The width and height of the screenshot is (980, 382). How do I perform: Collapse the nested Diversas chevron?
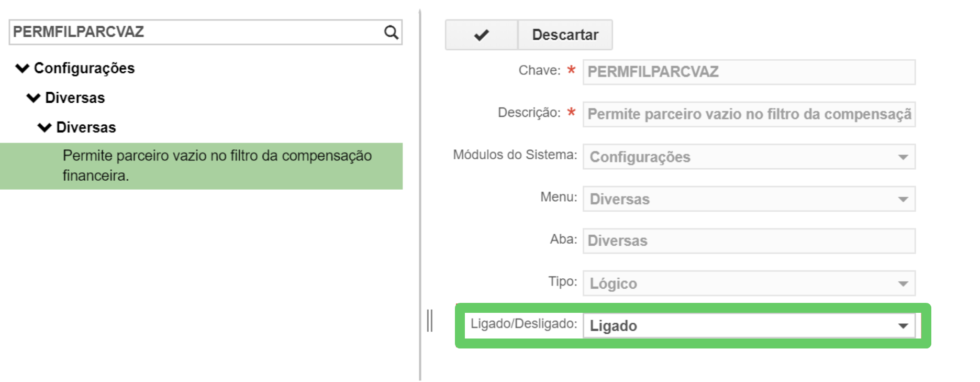point(44,127)
